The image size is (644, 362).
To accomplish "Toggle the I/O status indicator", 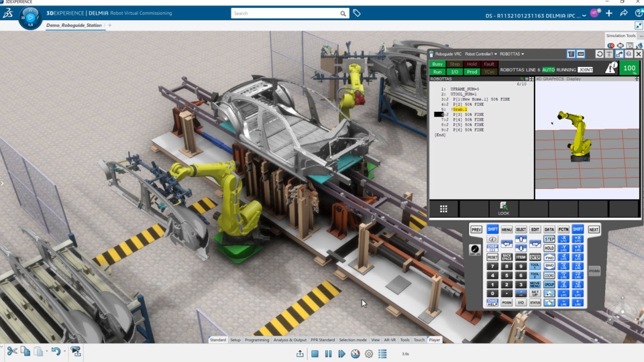I will coord(454,72).
